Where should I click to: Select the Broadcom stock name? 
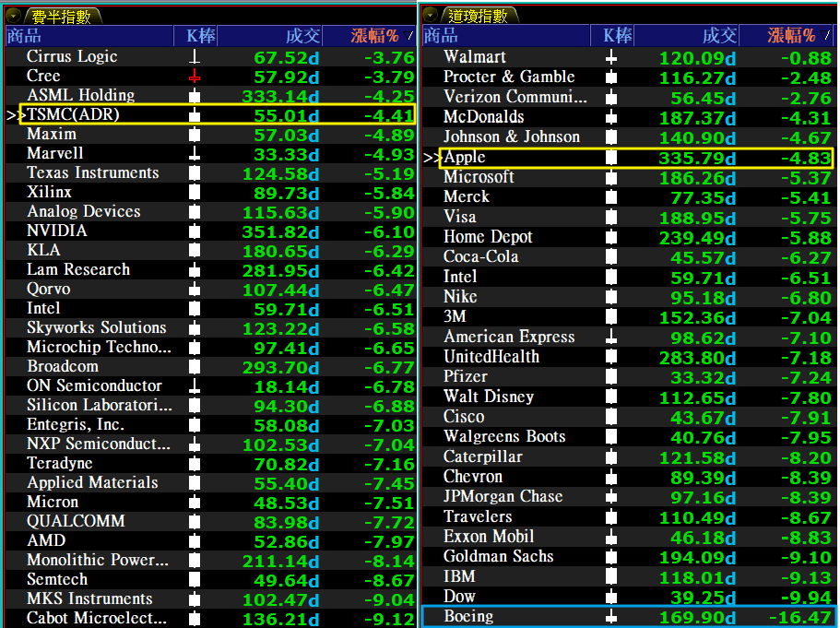coord(63,366)
